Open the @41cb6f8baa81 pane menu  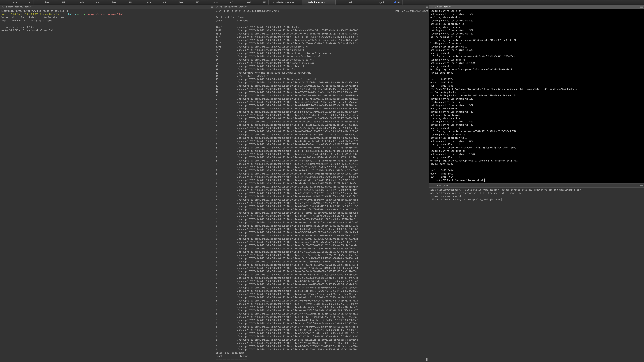pyautogui.click(x=212, y=7)
